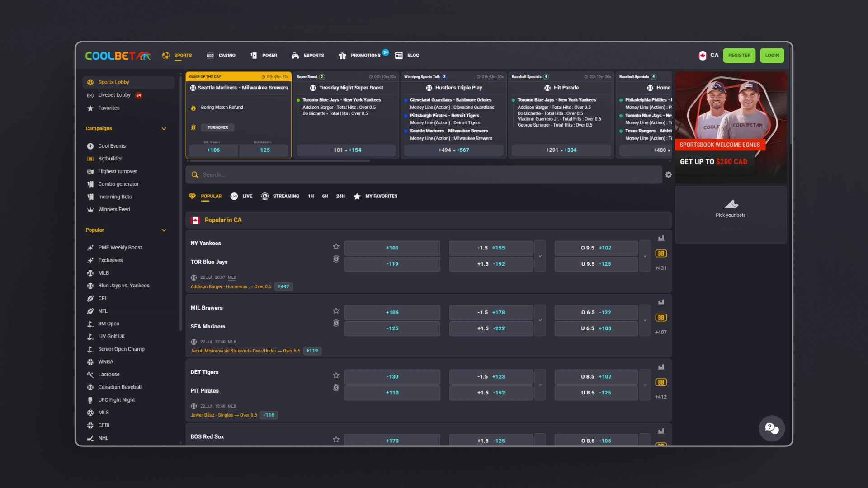This screenshot has height=488, width=868.
Task: Open the BLOG page
Action: tap(407, 56)
